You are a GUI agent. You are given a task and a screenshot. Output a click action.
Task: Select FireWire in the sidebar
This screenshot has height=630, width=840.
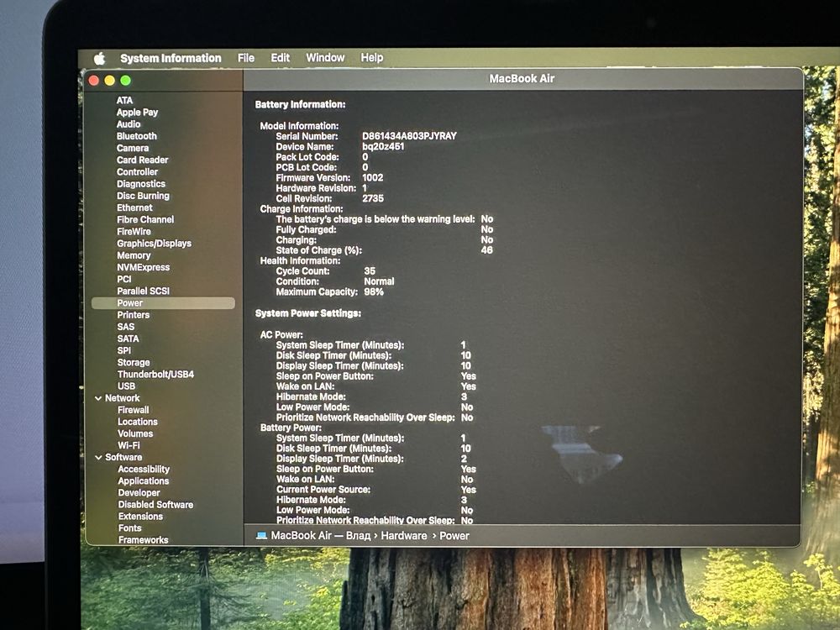(134, 232)
